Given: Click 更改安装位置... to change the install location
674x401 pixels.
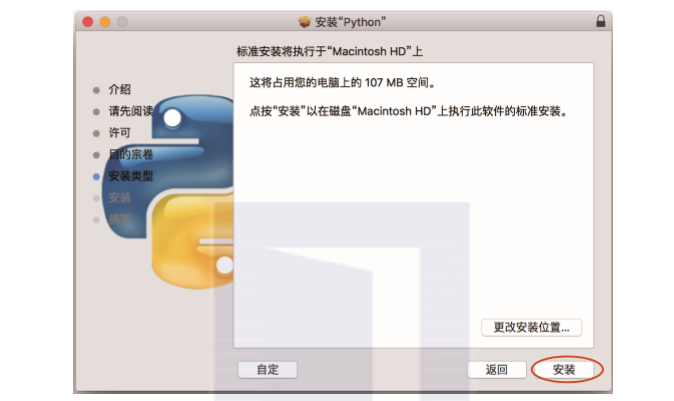Looking at the screenshot, I should (531, 328).
